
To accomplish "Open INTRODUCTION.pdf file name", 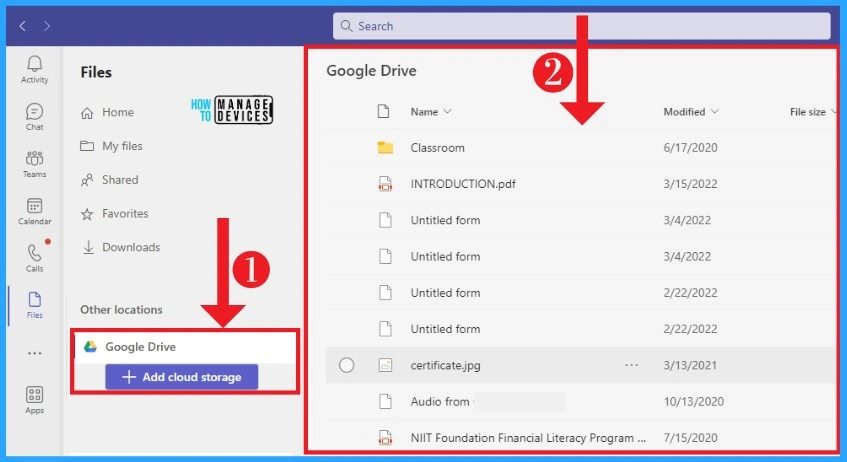I will [x=463, y=184].
